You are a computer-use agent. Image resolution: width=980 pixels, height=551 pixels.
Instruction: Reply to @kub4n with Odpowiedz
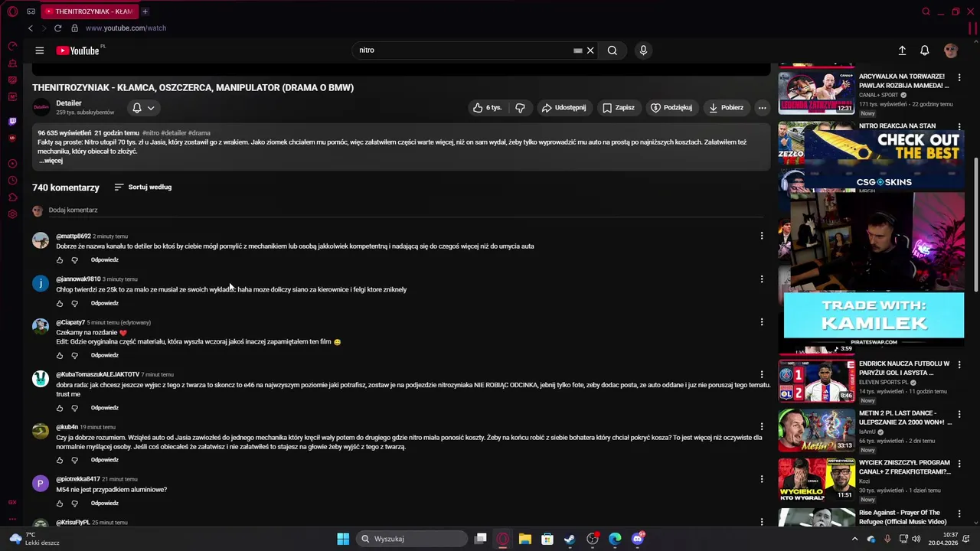105,460
